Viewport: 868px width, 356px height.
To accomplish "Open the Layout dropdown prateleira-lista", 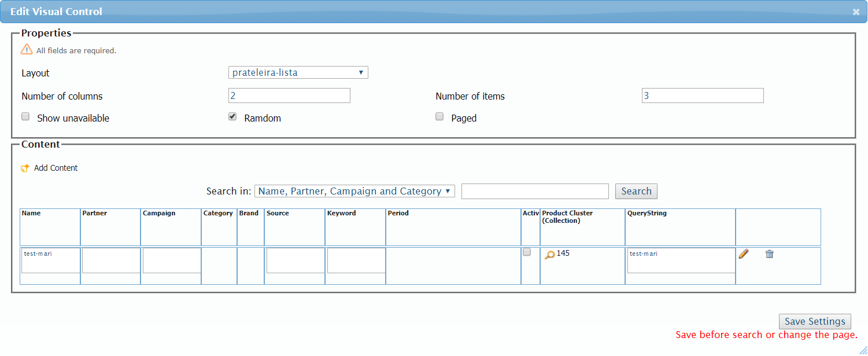I will 298,73.
